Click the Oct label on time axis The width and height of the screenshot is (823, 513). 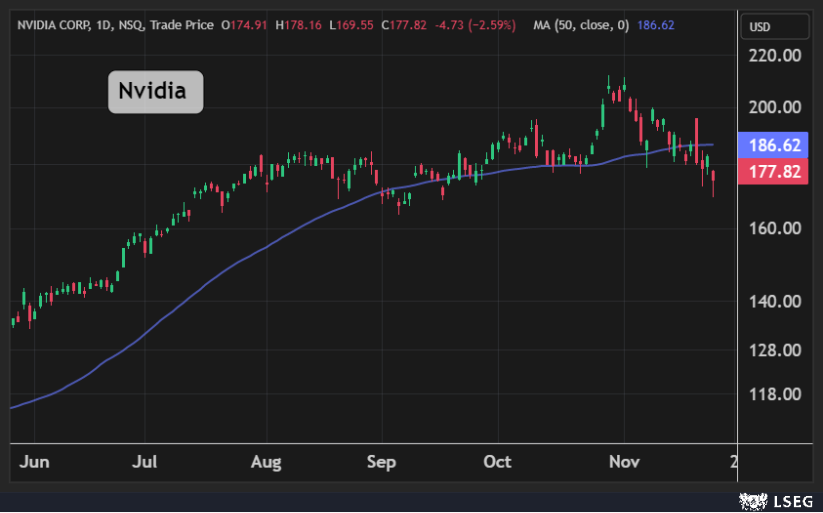[497, 461]
